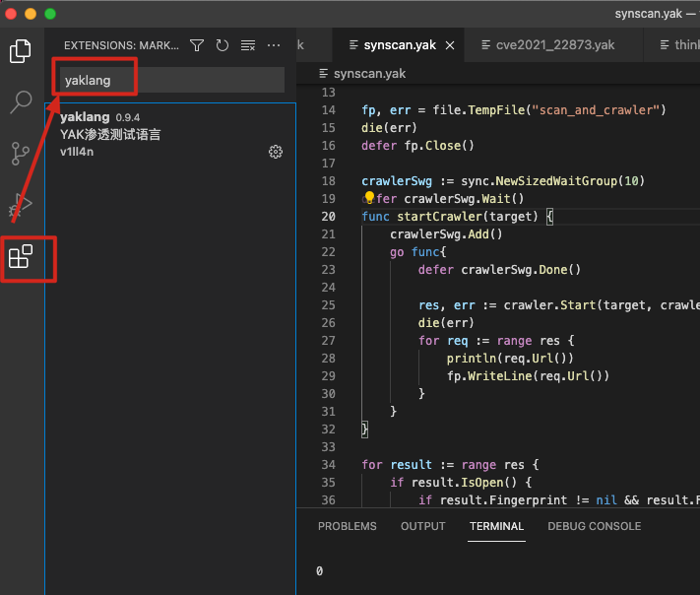700x595 pixels.
Task: Open the yaklang extension Manage gear
Action: coord(276,152)
